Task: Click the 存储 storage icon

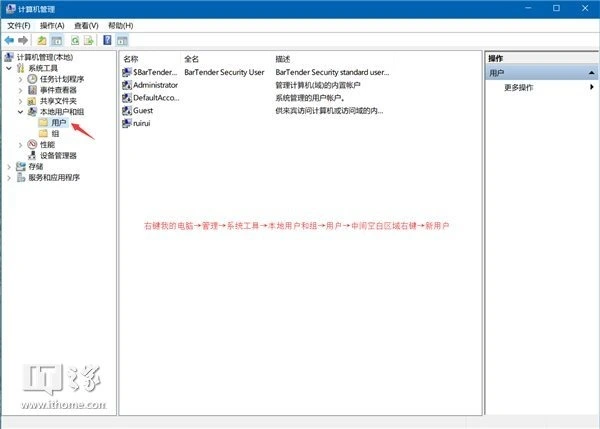Action: pyautogui.click(x=21, y=166)
